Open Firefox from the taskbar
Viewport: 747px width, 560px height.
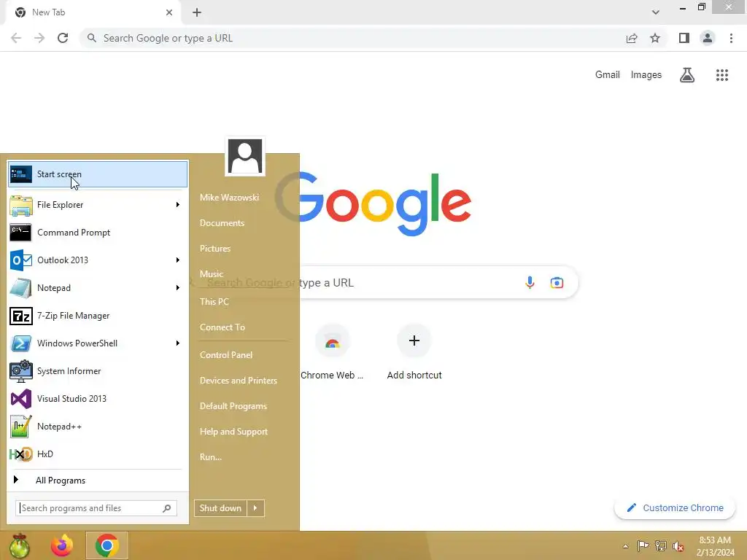coord(62,545)
